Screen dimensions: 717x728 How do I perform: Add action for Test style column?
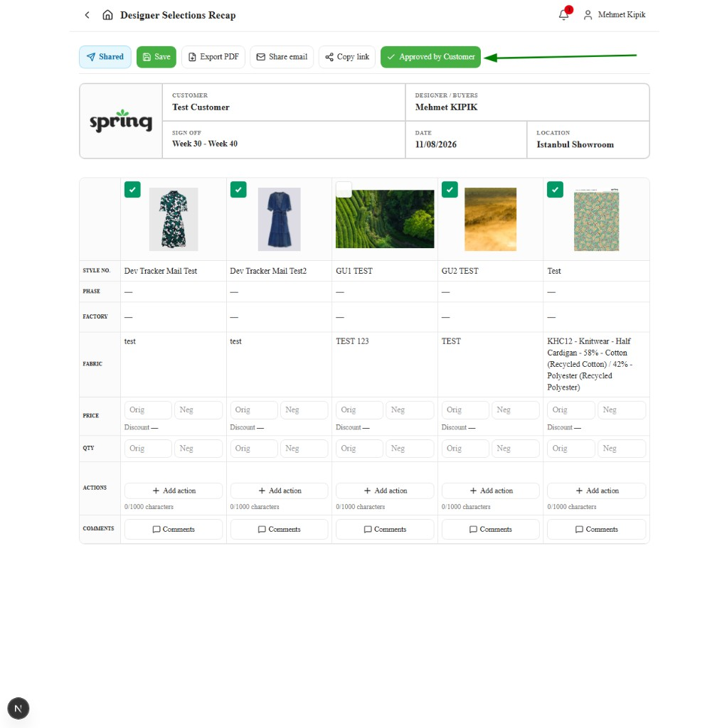coord(597,491)
